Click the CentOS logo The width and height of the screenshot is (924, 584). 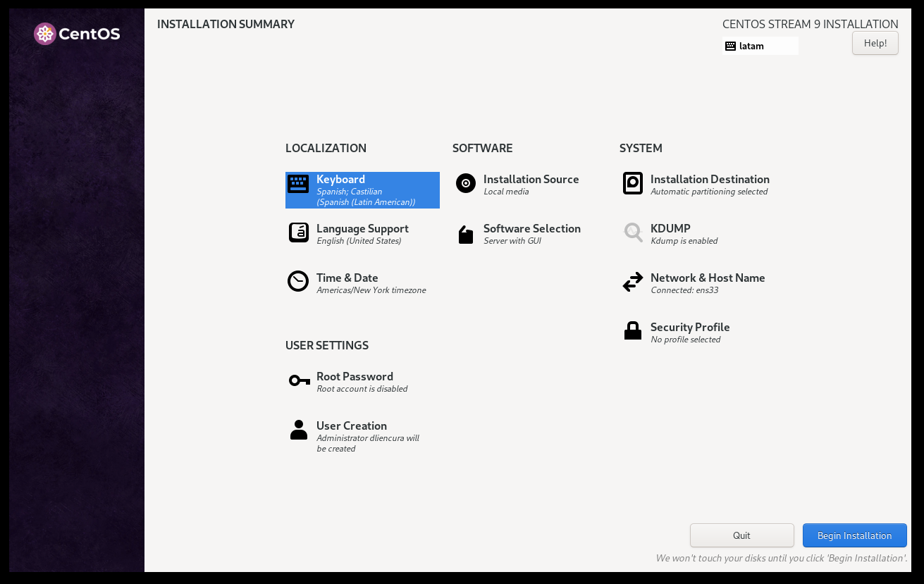[x=77, y=34]
